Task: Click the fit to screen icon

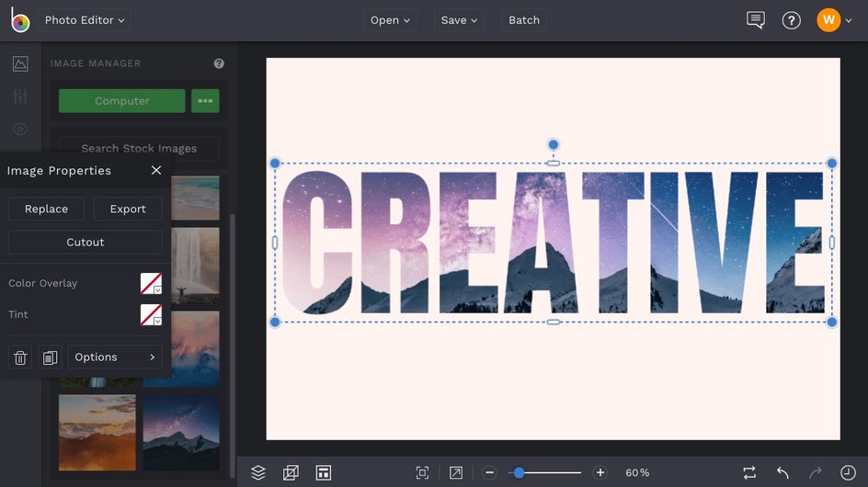Action: pyautogui.click(x=422, y=472)
